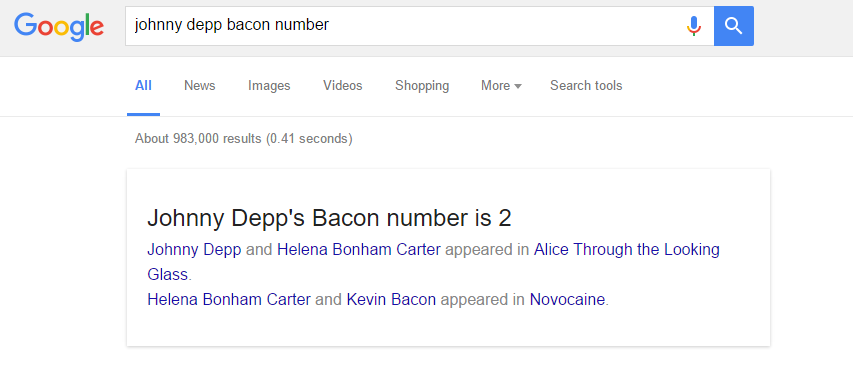This screenshot has width=853, height=365.
Task: Open Alice Through the Looking Glass link
Action: point(434,262)
